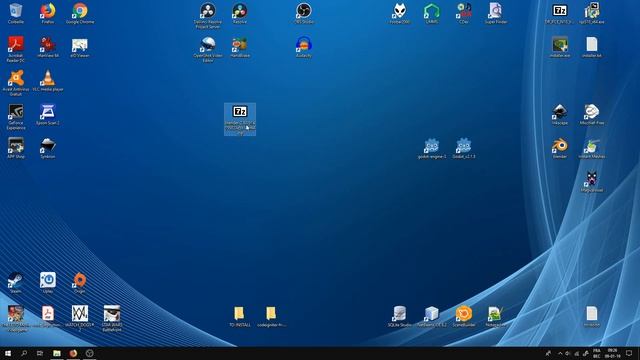Select the 7z archive in top-right desktop corner
The width and height of the screenshot is (640, 360).
coord(560,13)
